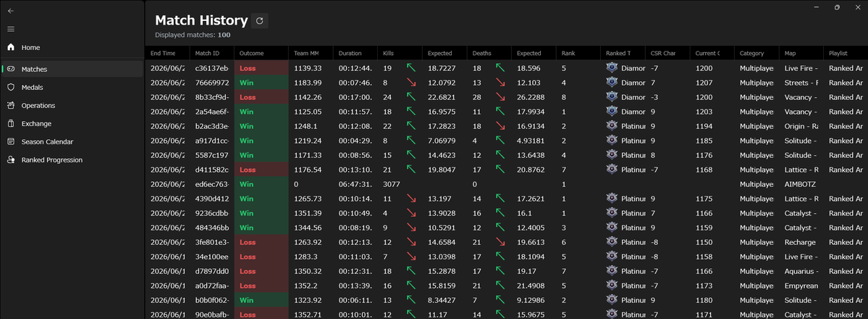
Task: Click the Ranked Progression icon
Action: [11, 159]
